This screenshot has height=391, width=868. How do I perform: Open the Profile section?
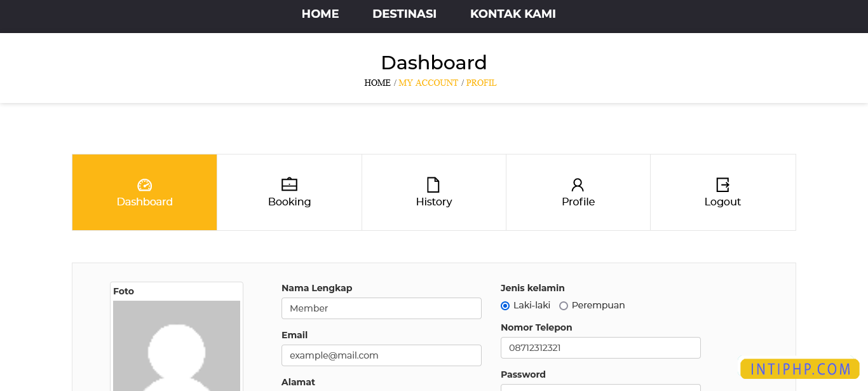pos(578,202)
